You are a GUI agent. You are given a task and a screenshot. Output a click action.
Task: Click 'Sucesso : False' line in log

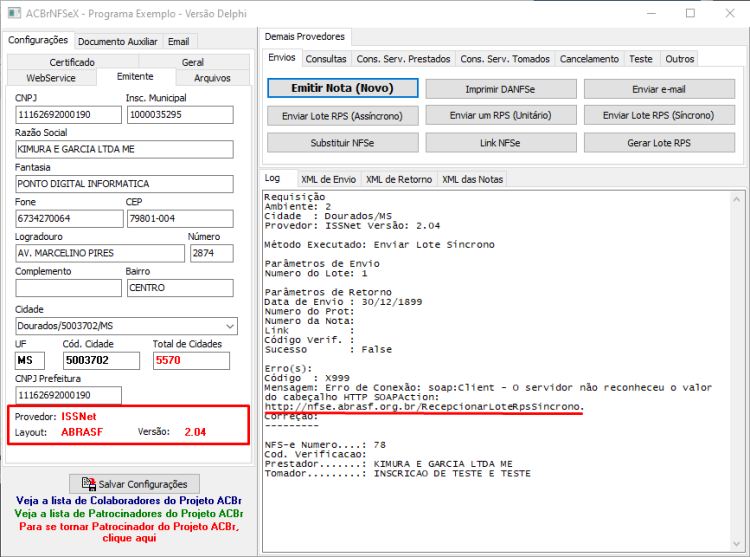pos(328,349)
